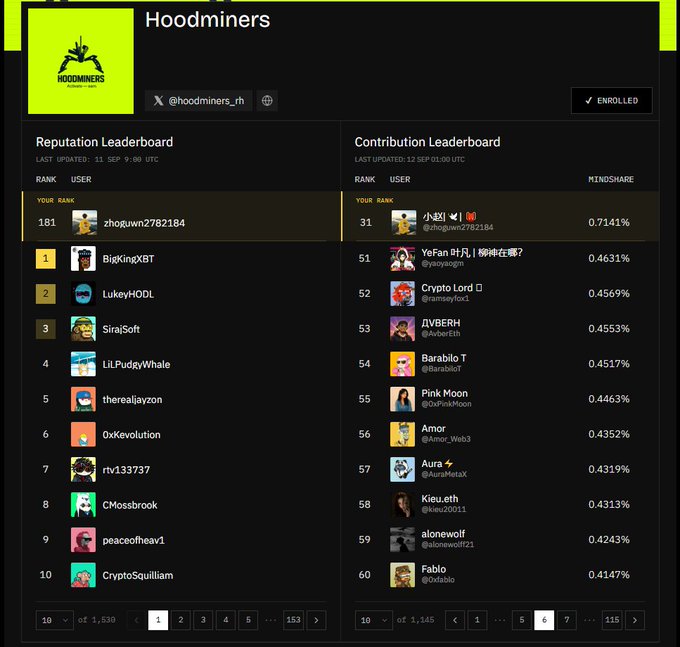Open CryptoSquilliam's avatar

pos(83,575)
